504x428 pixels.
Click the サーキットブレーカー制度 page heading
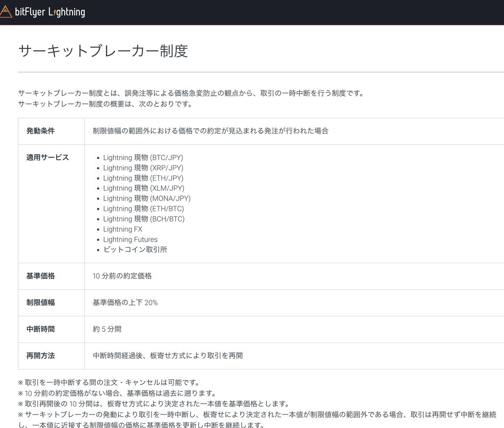[x=103, y=51]
